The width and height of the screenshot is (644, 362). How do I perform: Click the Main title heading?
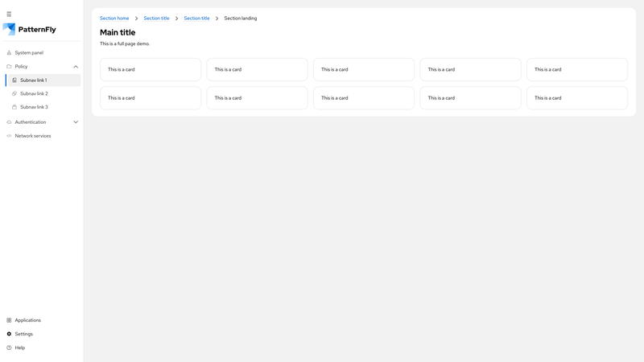(x=118, y=32)
